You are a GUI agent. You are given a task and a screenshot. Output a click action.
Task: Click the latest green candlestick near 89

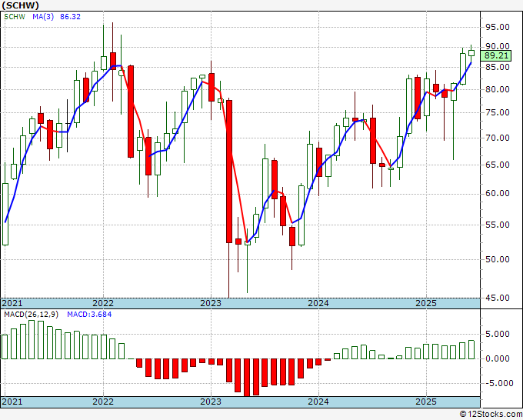pyautogui.click(x=471, y=53)
